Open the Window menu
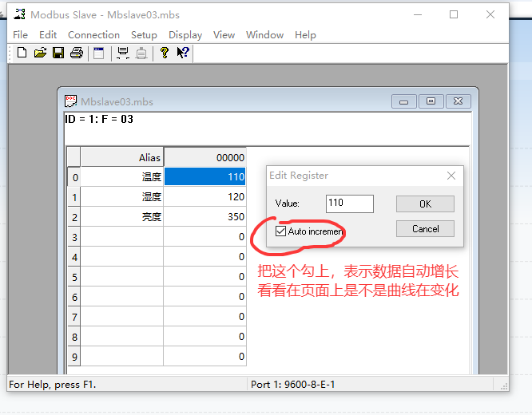The height and width of the screenshot is (415, 532). pyautogui.click(x=264, y=35)
